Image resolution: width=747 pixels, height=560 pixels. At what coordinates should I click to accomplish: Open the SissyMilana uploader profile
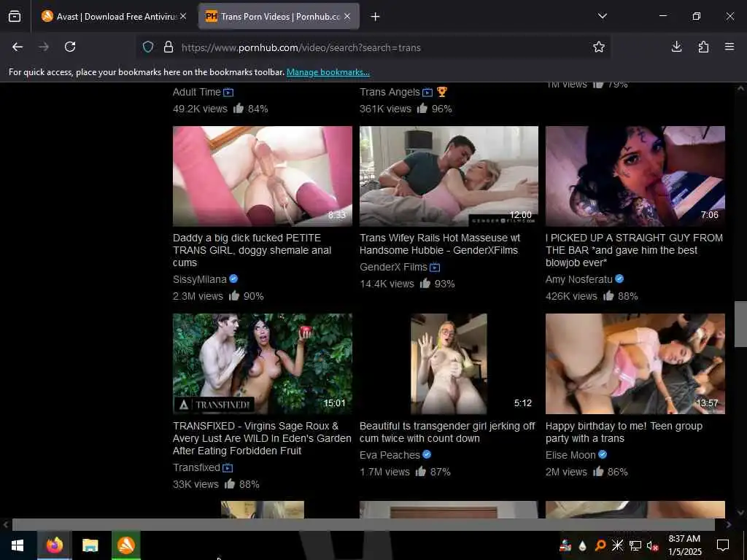pos(200,279)
